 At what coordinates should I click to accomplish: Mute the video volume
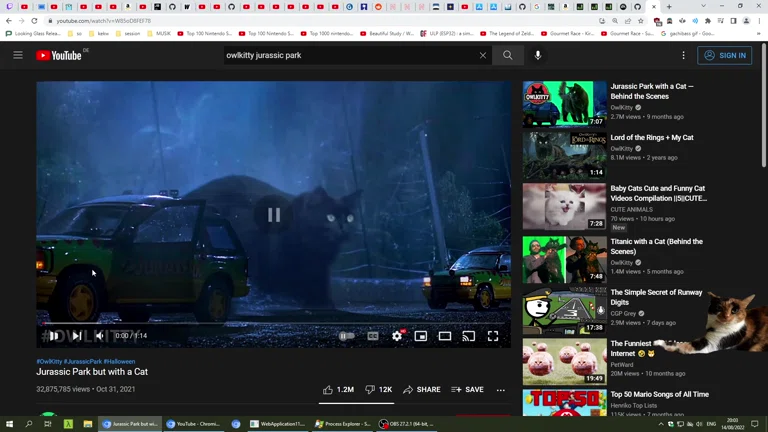99,337
